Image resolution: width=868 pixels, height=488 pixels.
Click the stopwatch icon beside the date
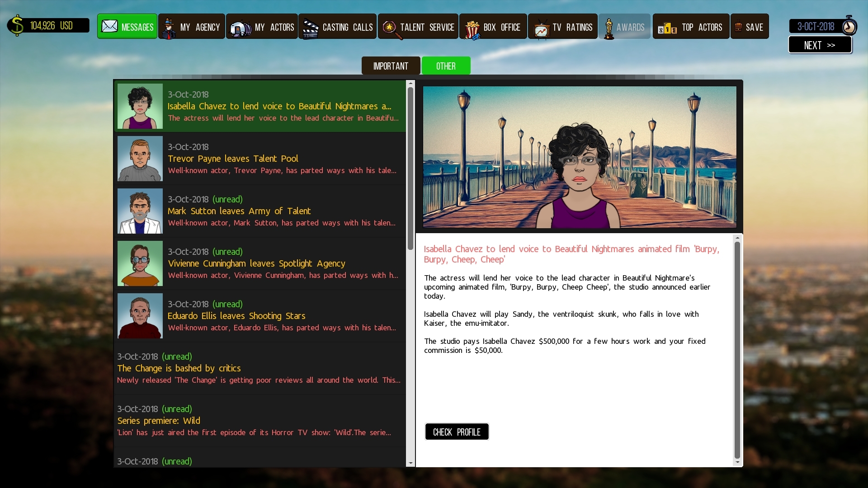pos(849,26)
